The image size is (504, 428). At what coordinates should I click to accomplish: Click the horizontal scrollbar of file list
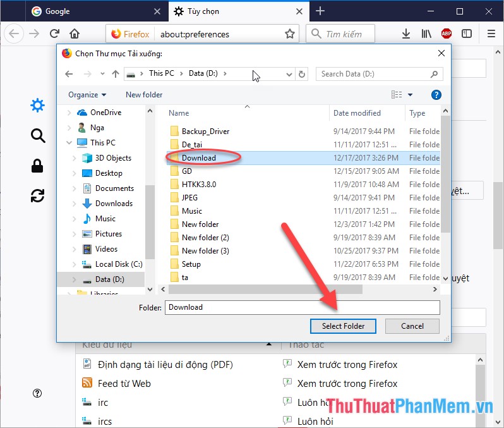(265, 290)
